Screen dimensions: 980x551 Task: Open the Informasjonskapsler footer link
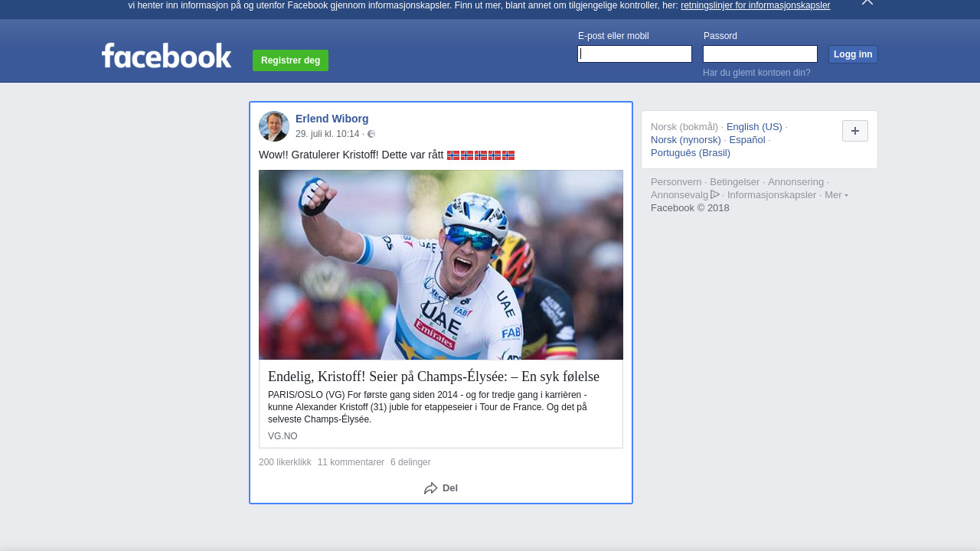click(772, 195)
